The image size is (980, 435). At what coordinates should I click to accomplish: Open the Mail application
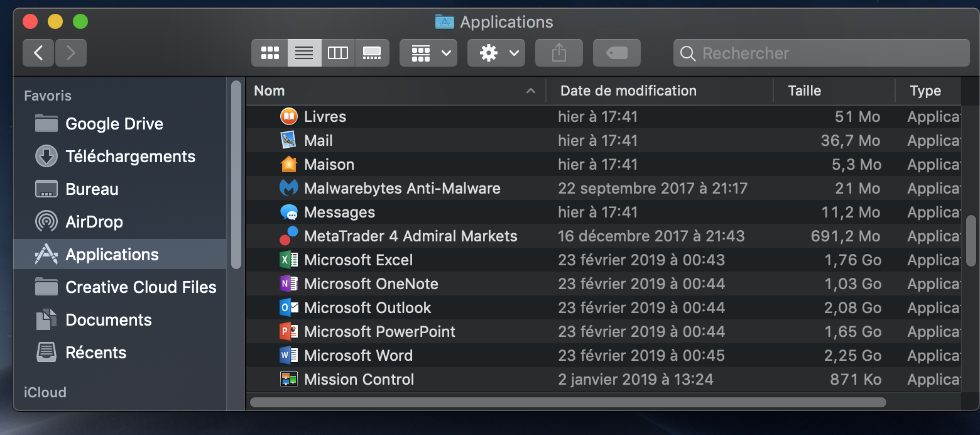click(318, 140)
